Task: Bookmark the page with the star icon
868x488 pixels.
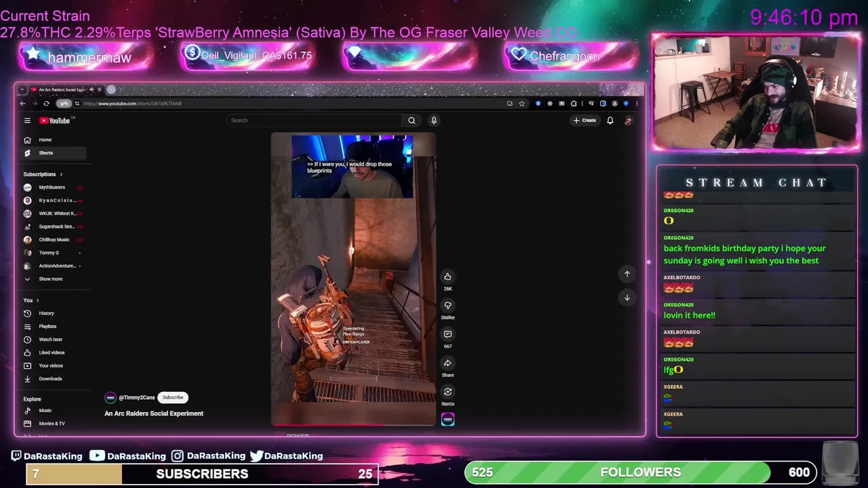Action: (x=521, y=104)
